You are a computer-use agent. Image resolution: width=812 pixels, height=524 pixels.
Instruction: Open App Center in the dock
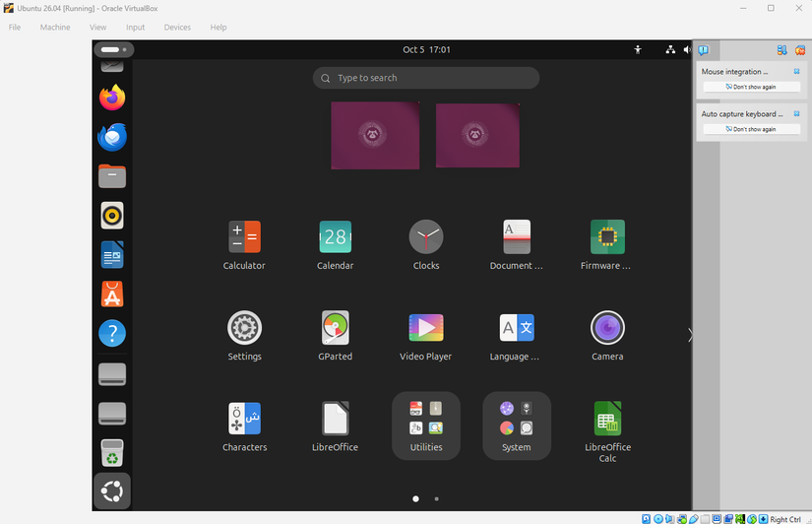pos(112,294)
